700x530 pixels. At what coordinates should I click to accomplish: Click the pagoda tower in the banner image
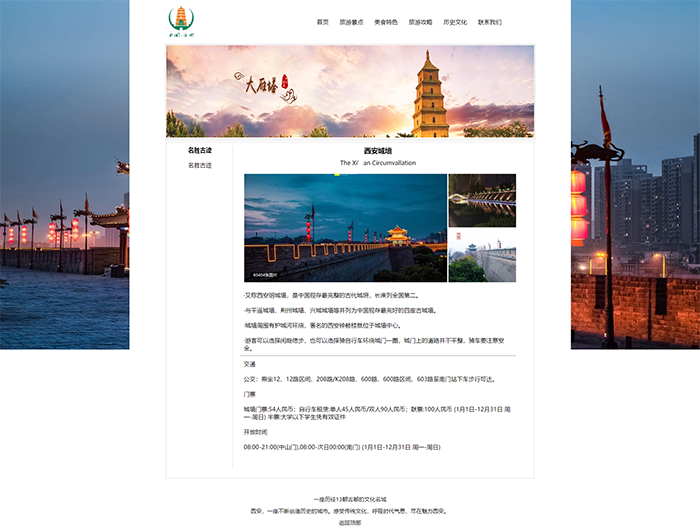coord(430,95)
